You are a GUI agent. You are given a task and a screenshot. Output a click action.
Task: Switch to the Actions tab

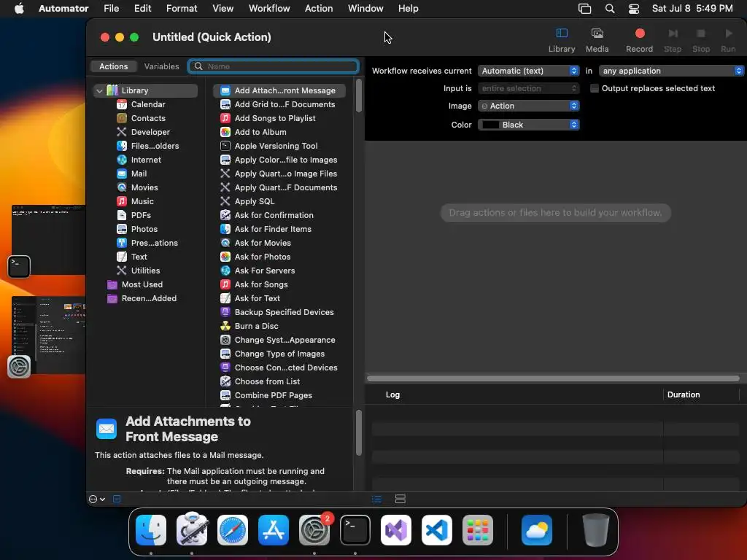pyautogui.click(x=113, y=66)
